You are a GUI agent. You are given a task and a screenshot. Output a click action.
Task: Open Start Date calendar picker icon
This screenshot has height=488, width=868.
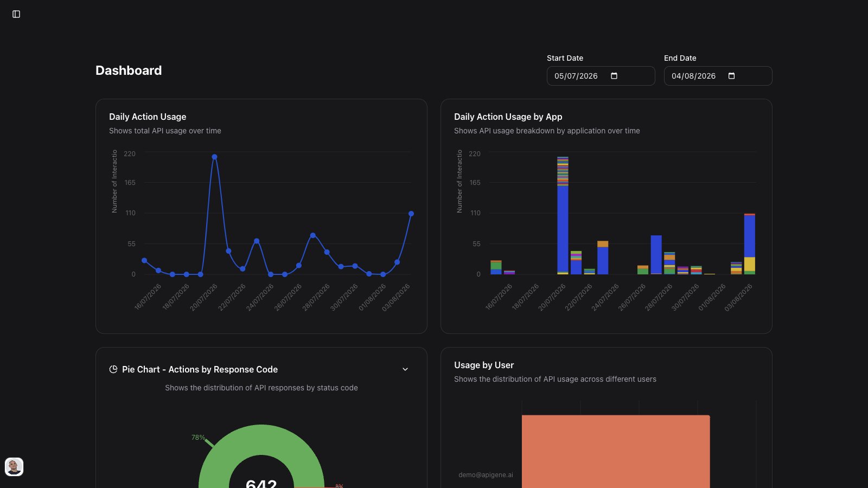coord(614,76)
